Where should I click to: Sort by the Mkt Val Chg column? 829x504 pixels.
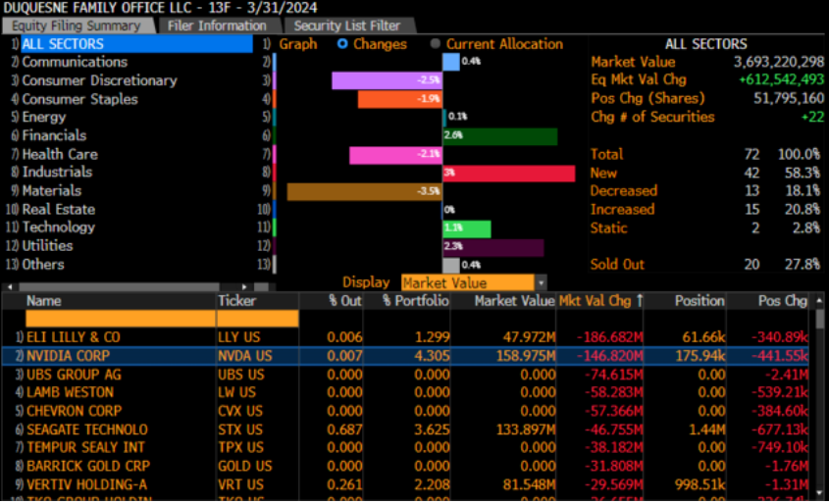coord(600,301)
